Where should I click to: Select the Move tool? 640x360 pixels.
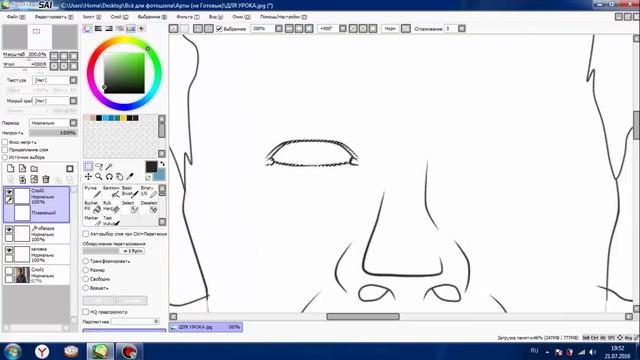coord(88,177)
